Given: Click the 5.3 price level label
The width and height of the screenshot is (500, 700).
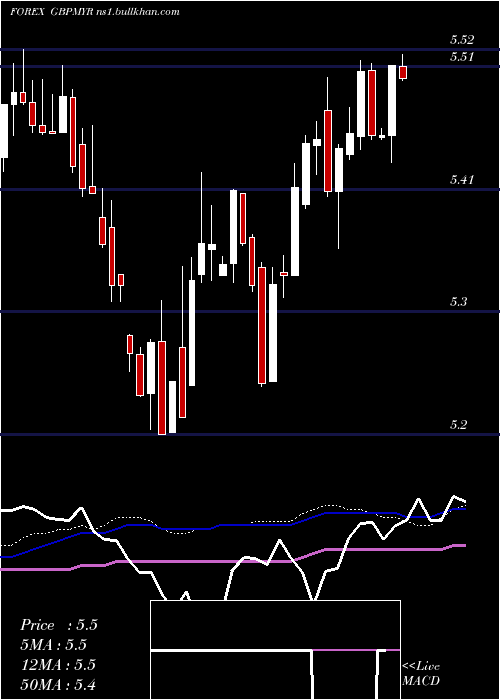Looking at the screenshot, I should tap(458, 302).
